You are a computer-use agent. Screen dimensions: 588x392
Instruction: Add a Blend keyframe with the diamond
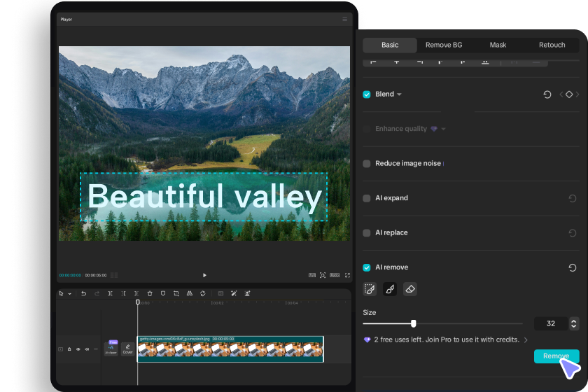click(569, 94)
